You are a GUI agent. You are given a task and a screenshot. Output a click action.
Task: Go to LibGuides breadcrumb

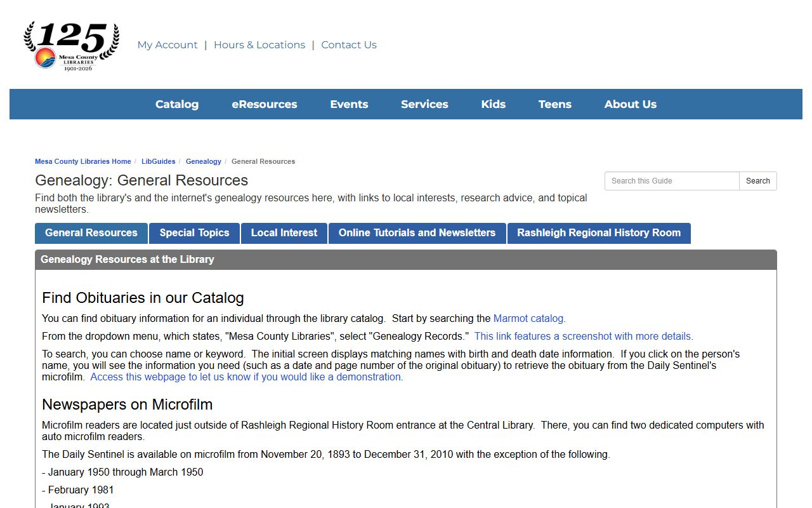click(159, 161)
